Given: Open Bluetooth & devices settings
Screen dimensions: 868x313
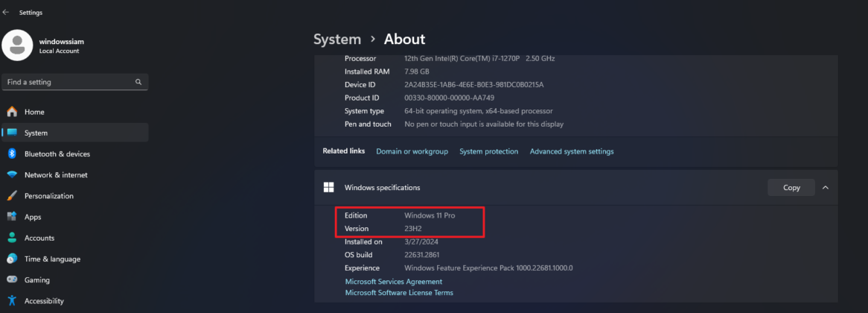Looking at the screenshot, I should tap(75, 154).
